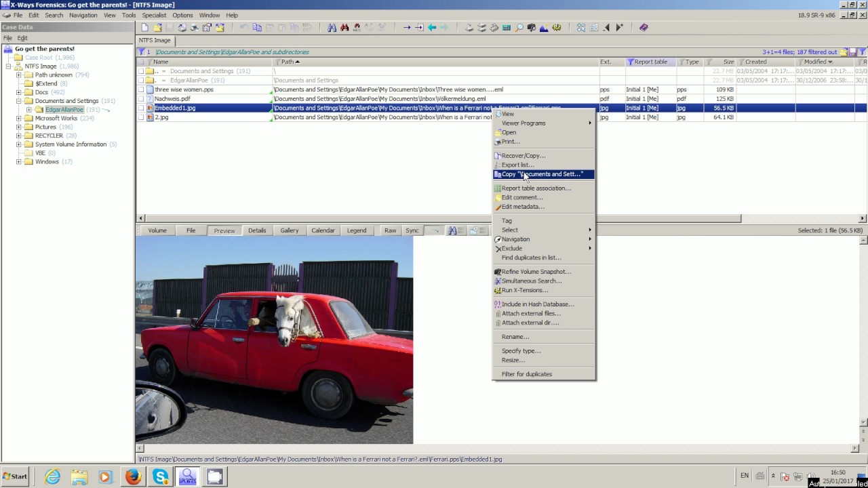Switch to the Volume view tab
Image resolution: width=868 pixels, height=488 pixels.
(157, 230)
